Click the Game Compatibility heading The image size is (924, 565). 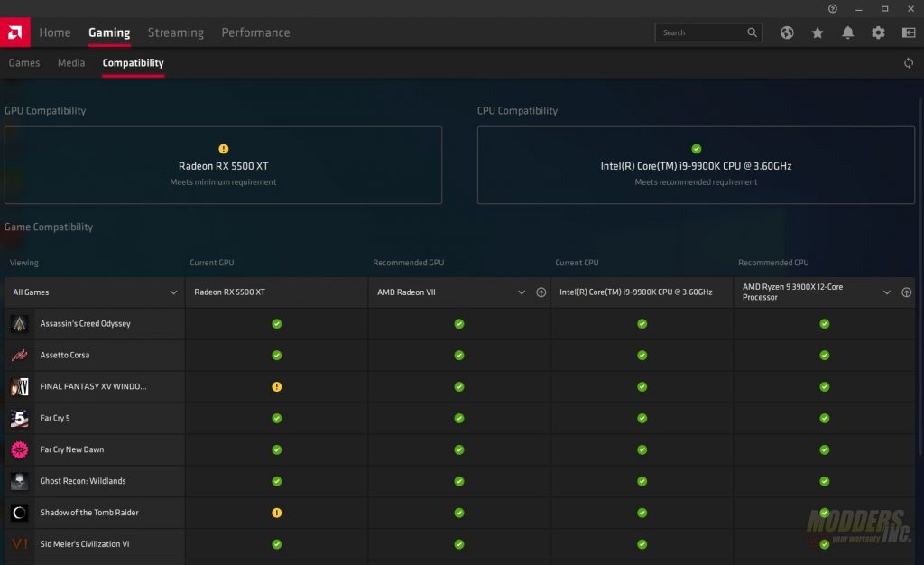(x=49, y=227)
